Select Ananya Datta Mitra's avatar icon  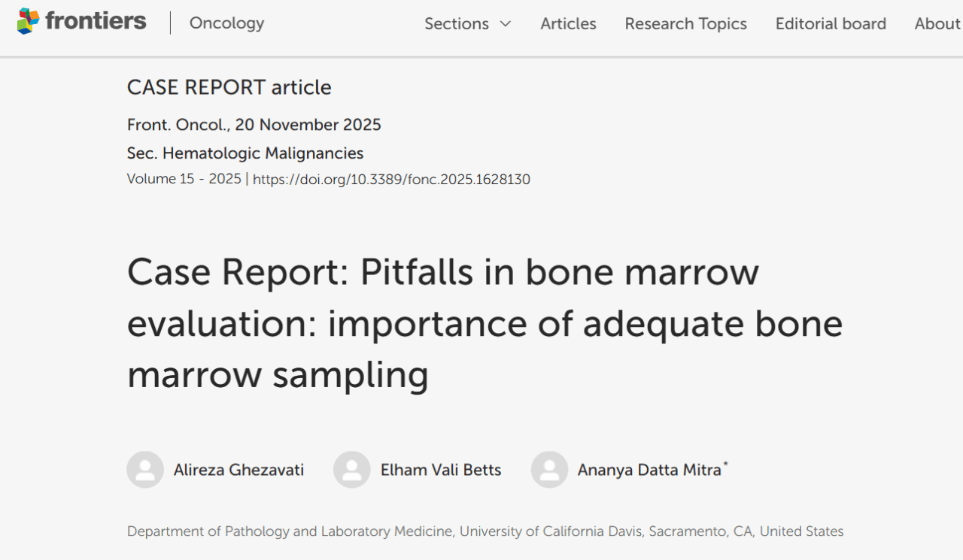tap(549, 469)
